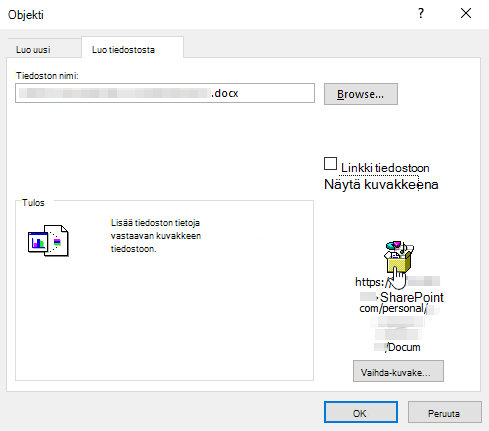Screen dimensions: 489x431
Task: Switch to the Luo uusi tab
Action: click(33, 50)
